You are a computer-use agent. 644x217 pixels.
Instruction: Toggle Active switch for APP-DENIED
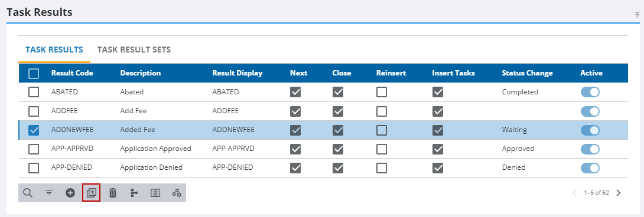(590, 168)
